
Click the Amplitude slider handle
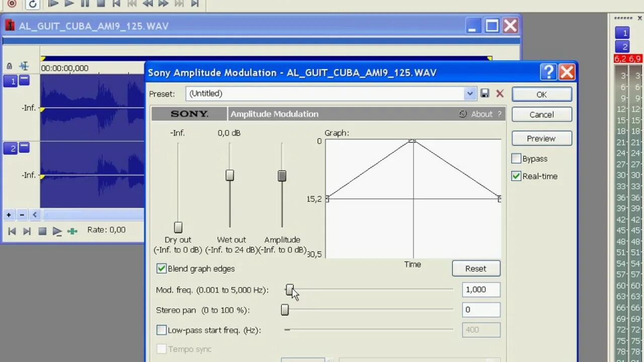[282, 175]
